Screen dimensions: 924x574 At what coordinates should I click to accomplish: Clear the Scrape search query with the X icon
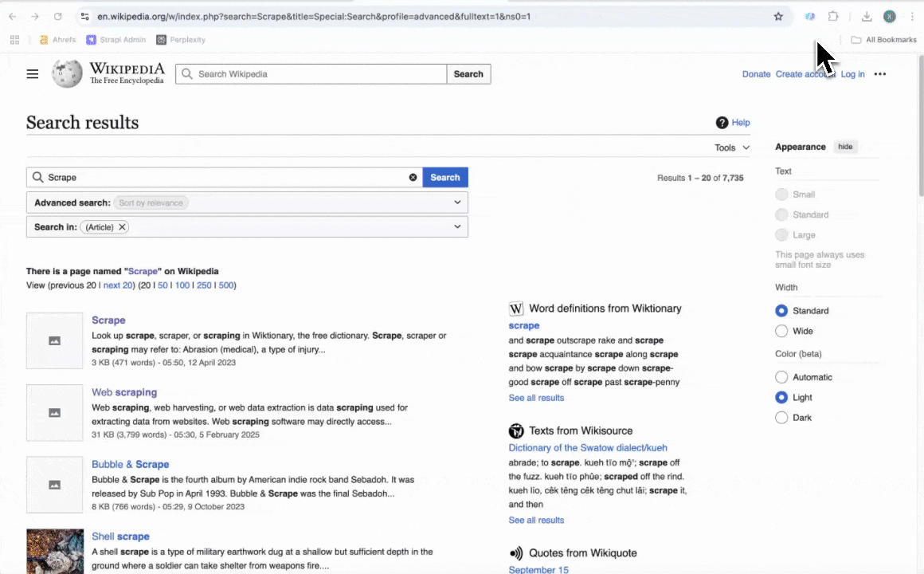(x=413, y=177)
